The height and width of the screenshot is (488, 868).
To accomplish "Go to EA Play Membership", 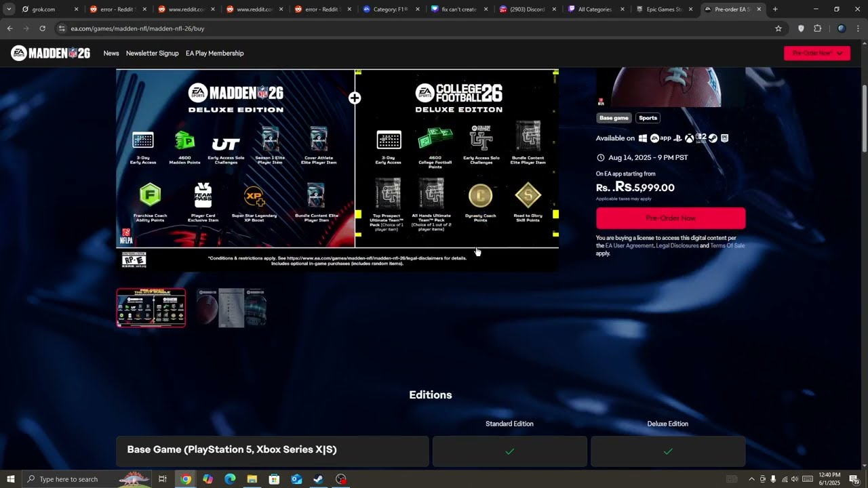I will (x=215, y=54).
